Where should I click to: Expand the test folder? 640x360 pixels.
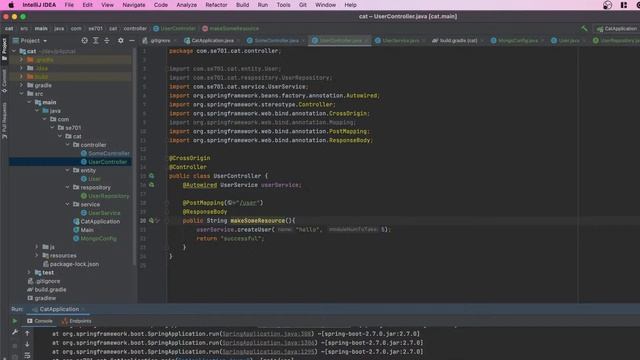click(29, 272)
